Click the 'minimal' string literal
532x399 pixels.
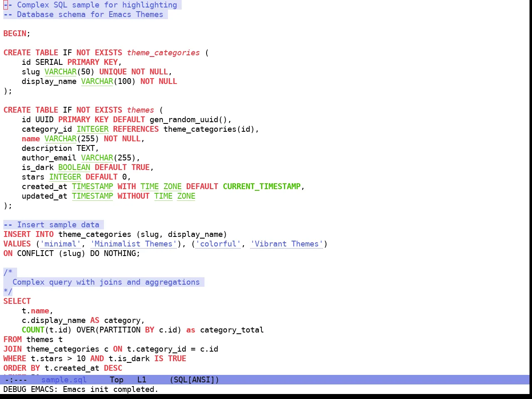pyautogui.click(x=61, y=244)
